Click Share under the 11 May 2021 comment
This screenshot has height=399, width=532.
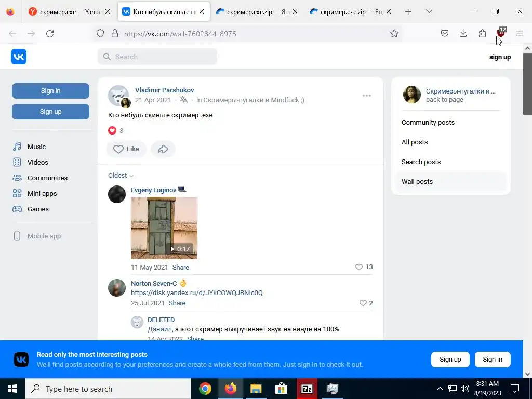tap(180, 268)
